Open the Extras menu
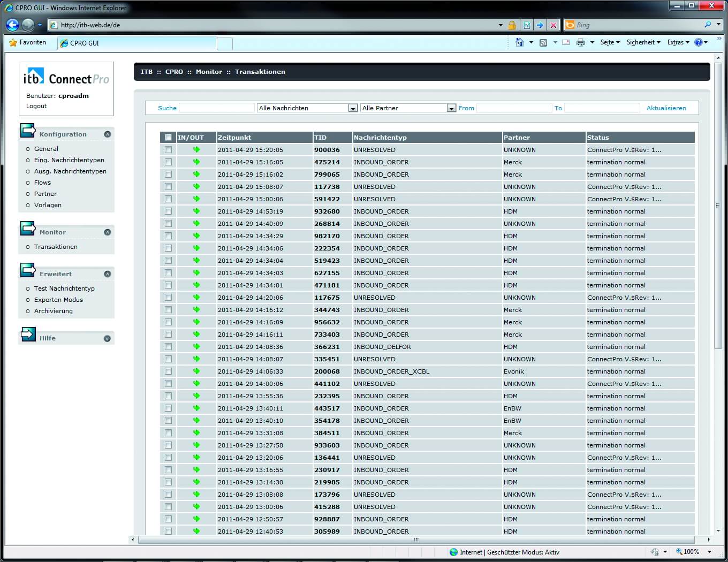The image size is (728, 562). coord(678,42)
